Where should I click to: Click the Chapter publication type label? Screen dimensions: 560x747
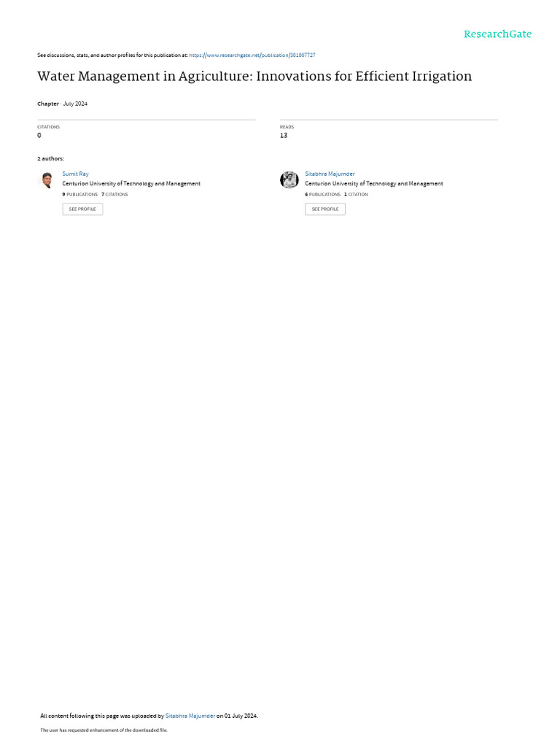coord(48,104)
